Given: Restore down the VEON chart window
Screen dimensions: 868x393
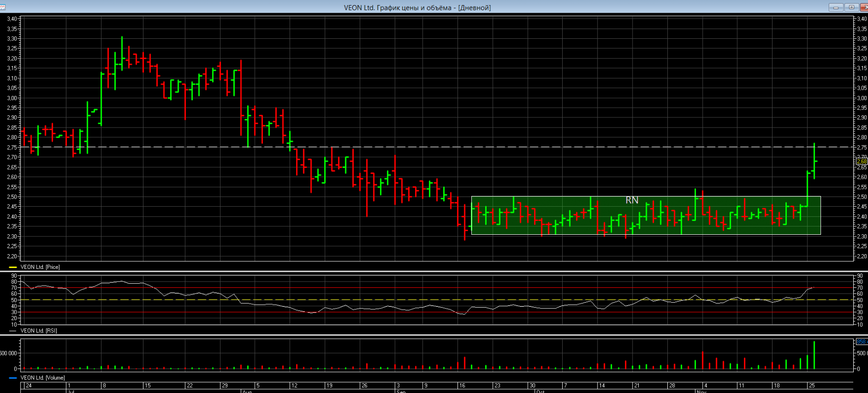Looking at the screenshot, I should [851, 7].
